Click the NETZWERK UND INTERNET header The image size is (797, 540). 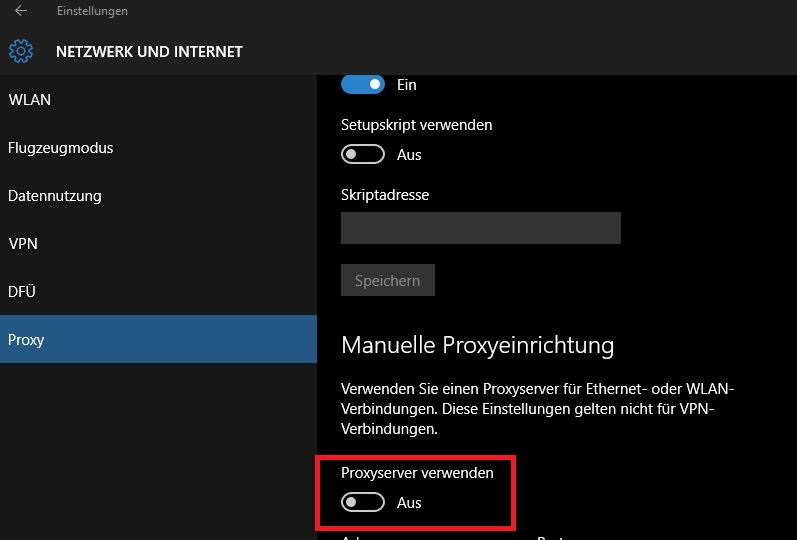[149, 51]
